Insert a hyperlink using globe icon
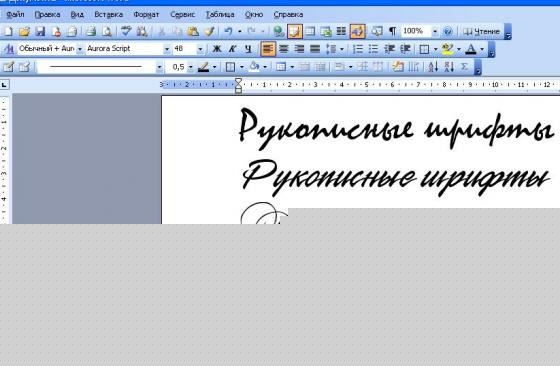The height and width of the screenshot is (366, 560). tap(279, 31)
